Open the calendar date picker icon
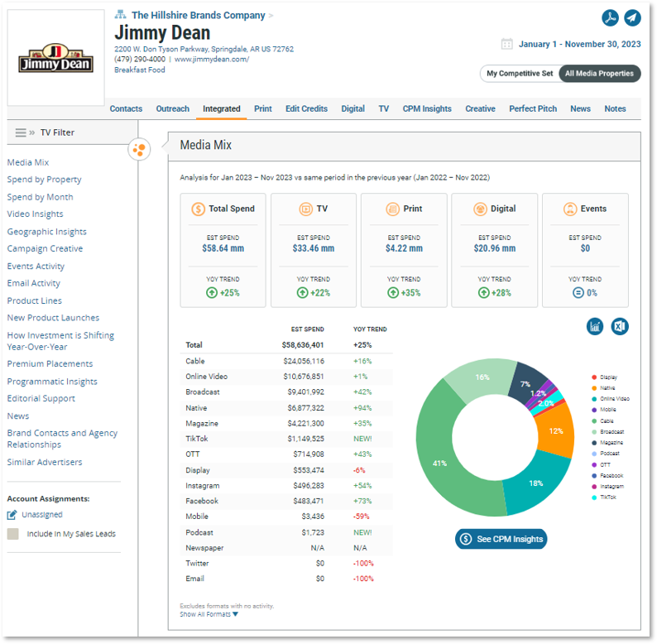The height and width of the screenshot is (644, 657). click(506, 44)
